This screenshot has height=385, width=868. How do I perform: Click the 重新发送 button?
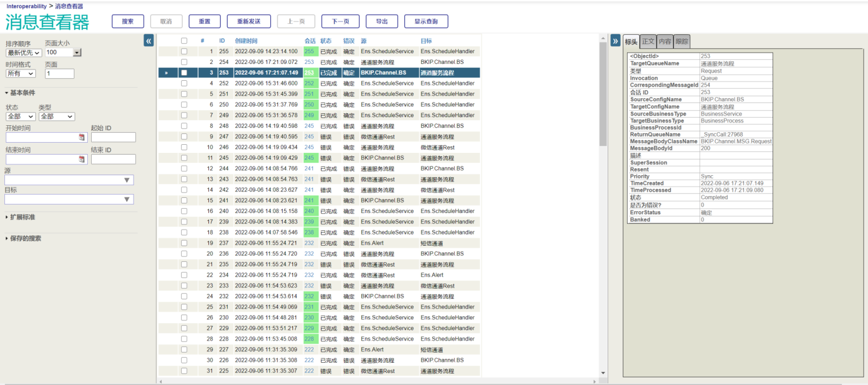tap(248, 22)
